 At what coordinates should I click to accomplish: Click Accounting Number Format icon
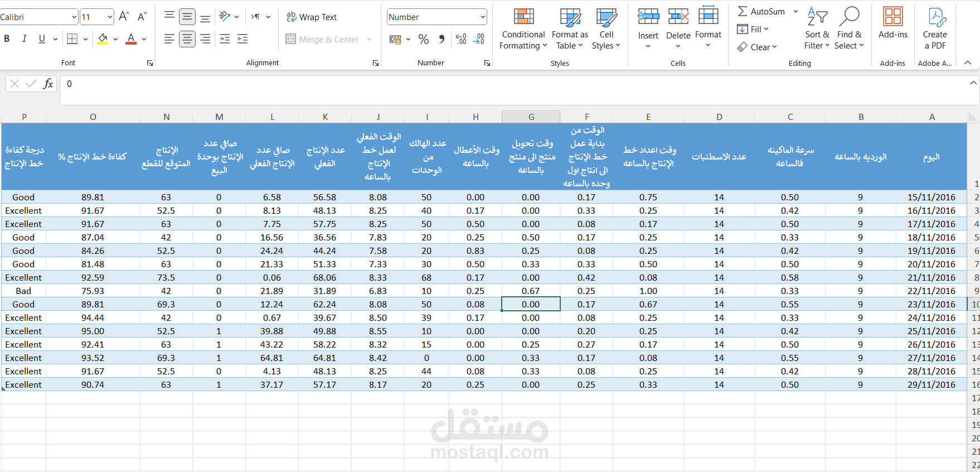pyautogui.click(x=395, y=39)
